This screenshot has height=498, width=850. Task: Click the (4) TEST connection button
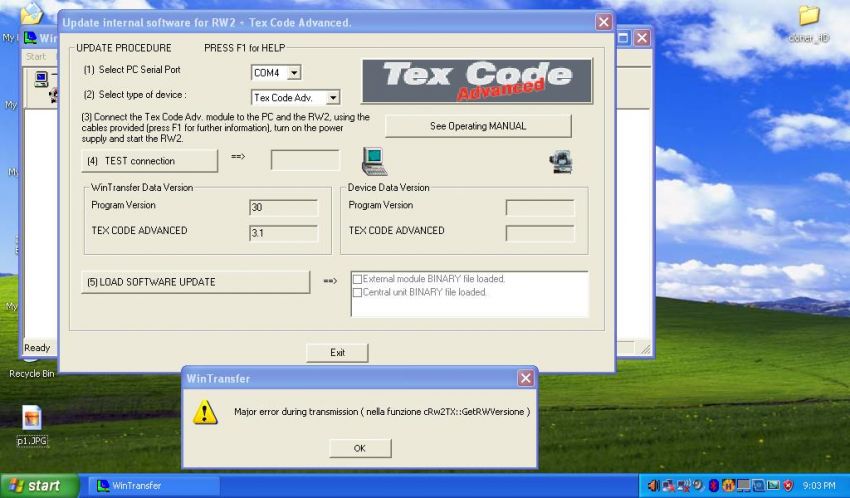pos(150,161)
